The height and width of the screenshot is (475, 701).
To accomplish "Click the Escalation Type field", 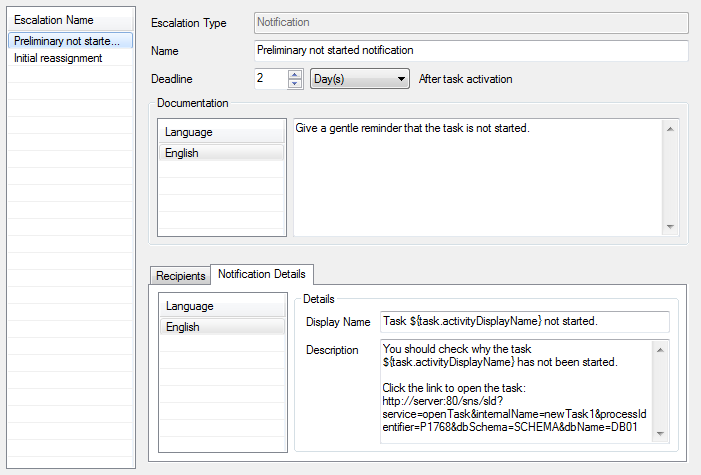I will (x=471, y=22).
